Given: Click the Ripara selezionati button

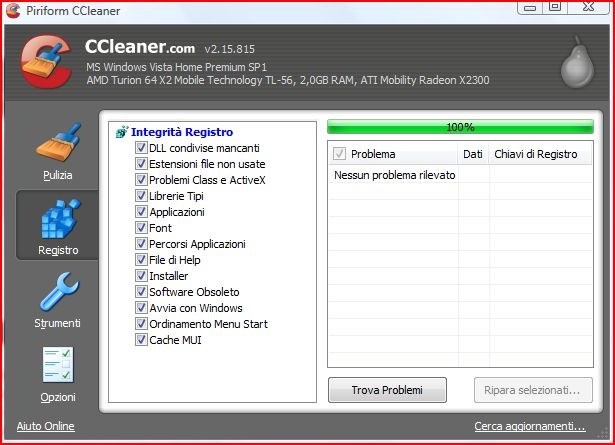Looking at the screenshot, I should (533, 390).
